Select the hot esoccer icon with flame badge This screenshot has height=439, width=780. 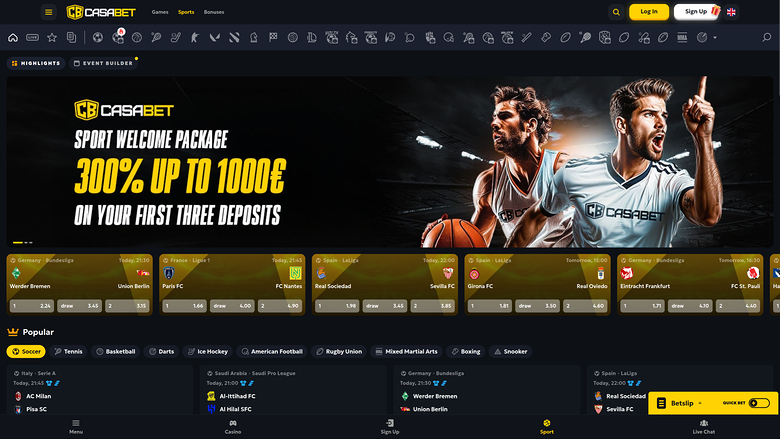118,37
